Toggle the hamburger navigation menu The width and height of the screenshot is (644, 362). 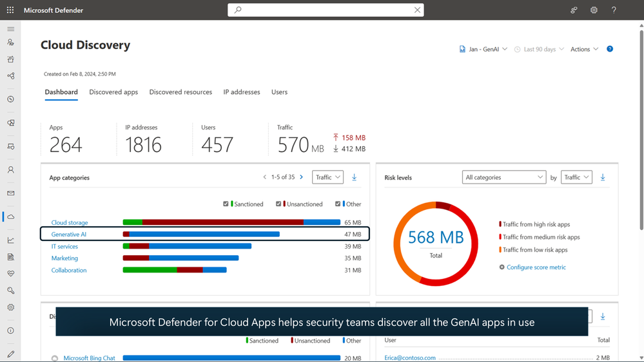point(11,29)
